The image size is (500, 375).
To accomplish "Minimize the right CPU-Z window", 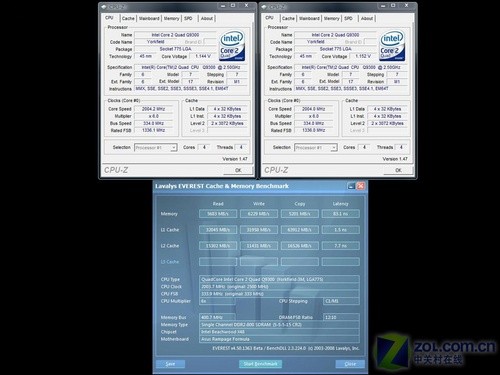I will tap(383, 6).
